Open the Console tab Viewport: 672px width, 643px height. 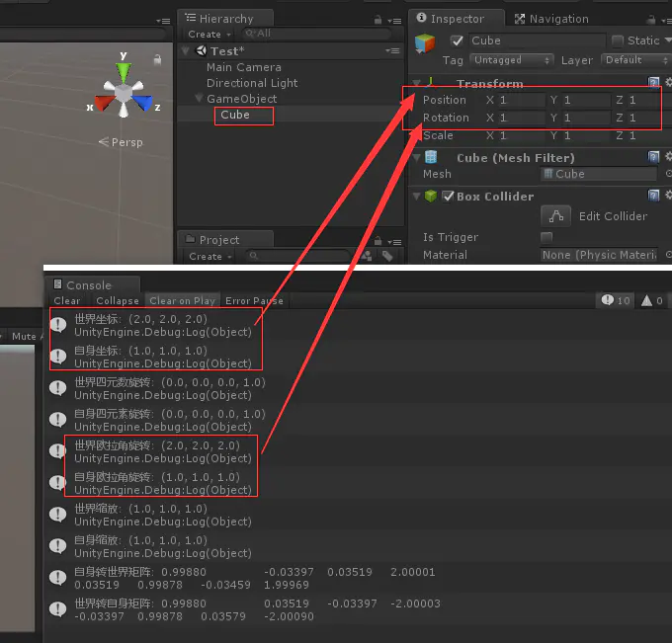[92, 284]
